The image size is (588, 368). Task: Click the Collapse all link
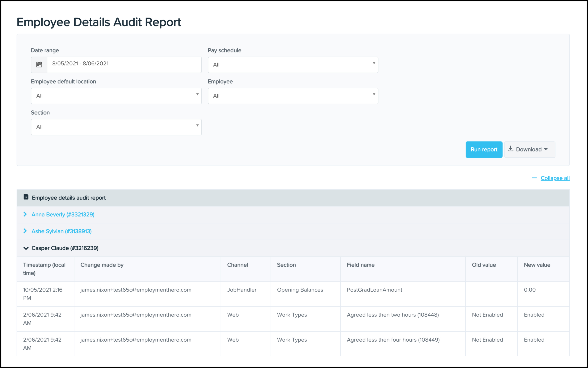pyautogui.click(x=555, y=178)
